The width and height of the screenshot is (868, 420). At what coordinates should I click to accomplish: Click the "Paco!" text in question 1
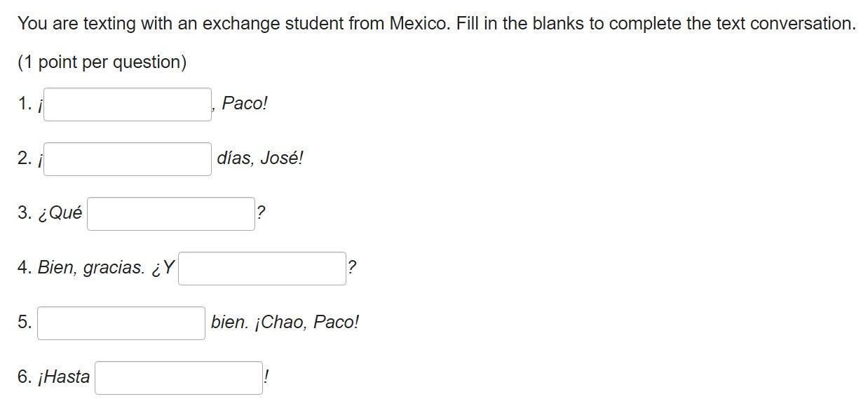245,103
